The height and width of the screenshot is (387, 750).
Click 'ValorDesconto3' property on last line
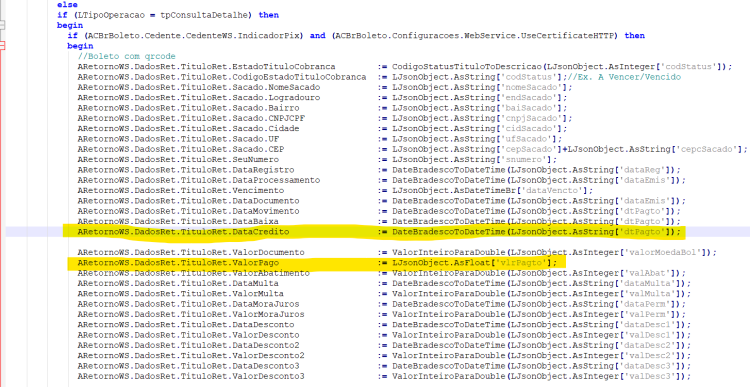[x=268, y=376]
